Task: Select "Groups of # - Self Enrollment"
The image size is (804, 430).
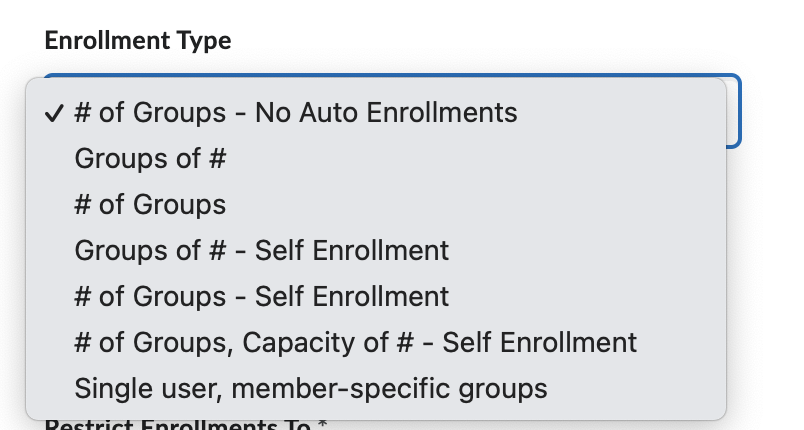Action: coord(261,249)
